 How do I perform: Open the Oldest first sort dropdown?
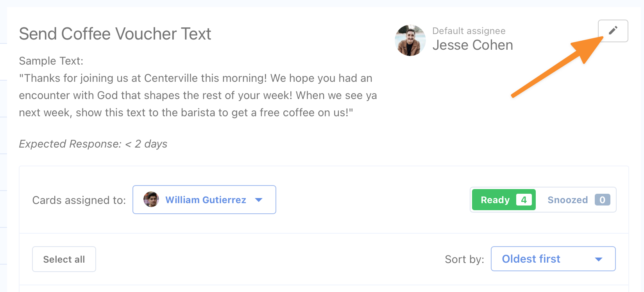click(x=553, y=259)
